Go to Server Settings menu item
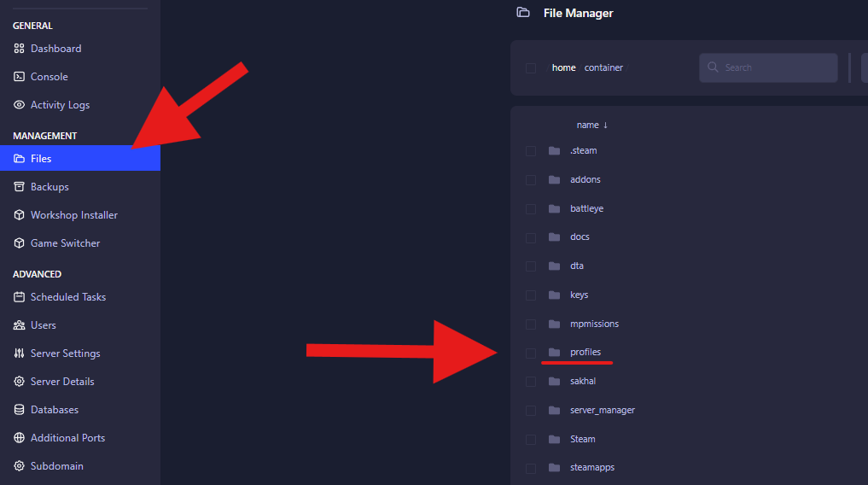Image resolution: width=868 pixels, height=485 pixels. tap(65, 354)
